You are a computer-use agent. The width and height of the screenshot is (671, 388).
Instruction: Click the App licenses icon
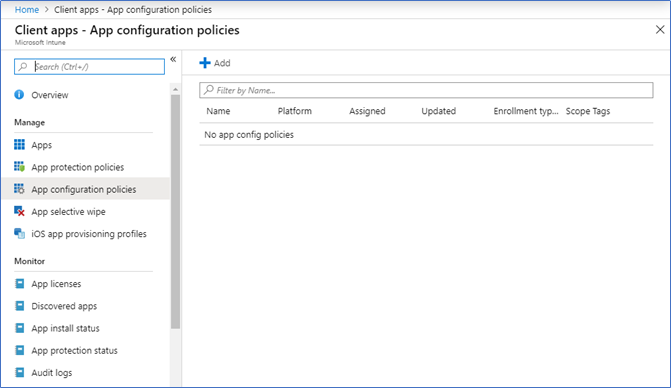(19, 284)
